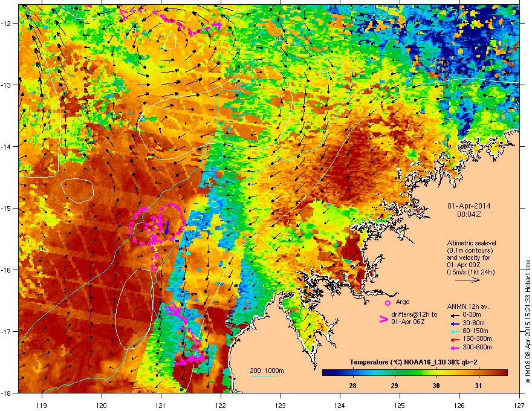Click the '01-Apr 06Z' drifters legend text

(408, 322)
